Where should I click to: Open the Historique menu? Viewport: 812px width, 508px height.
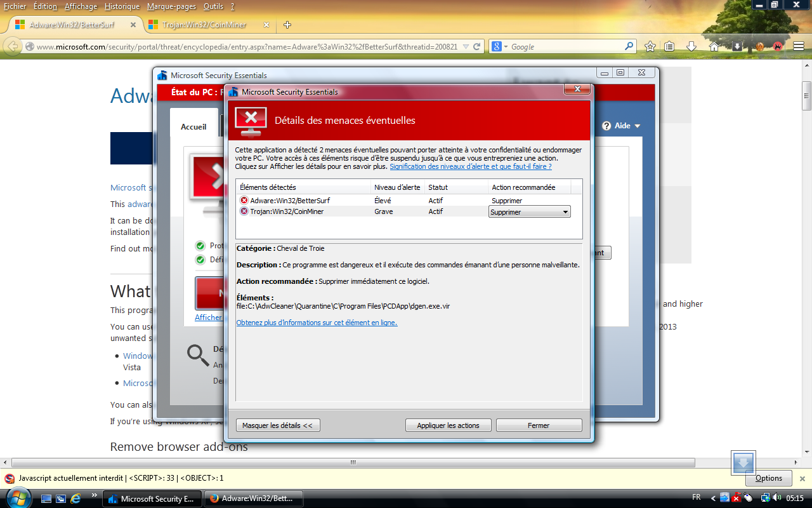[x=122, y=6]
